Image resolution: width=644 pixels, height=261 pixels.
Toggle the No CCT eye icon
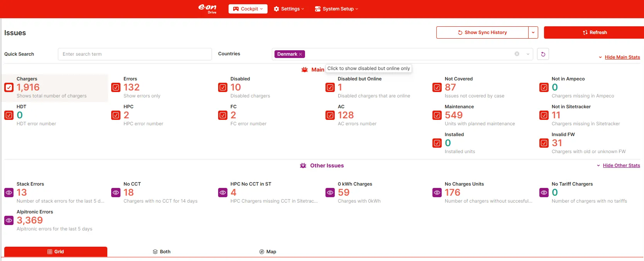tap(116, 192)
